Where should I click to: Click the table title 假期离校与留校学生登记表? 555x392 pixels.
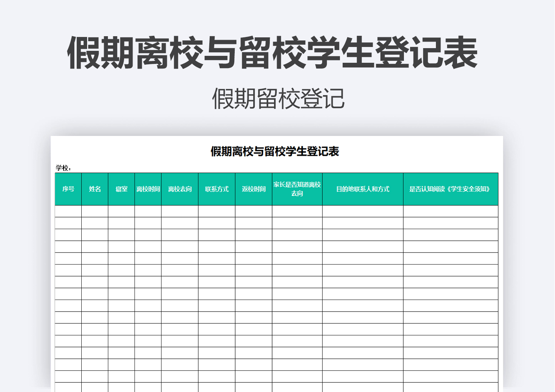tap(275, 152)
